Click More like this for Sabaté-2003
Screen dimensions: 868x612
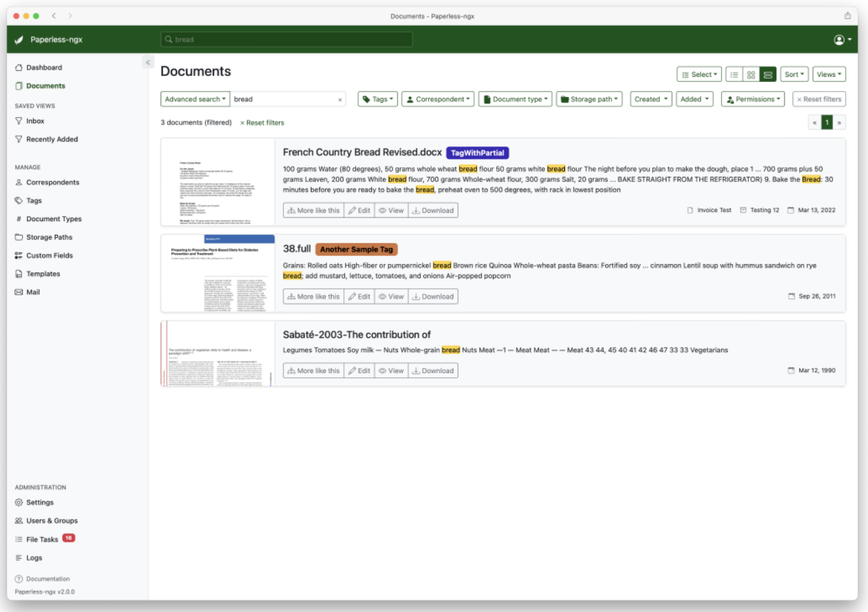(313, 371)
